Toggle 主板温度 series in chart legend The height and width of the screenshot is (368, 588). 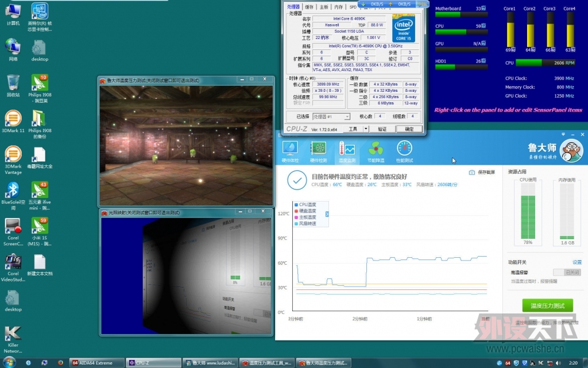(305, 218)
